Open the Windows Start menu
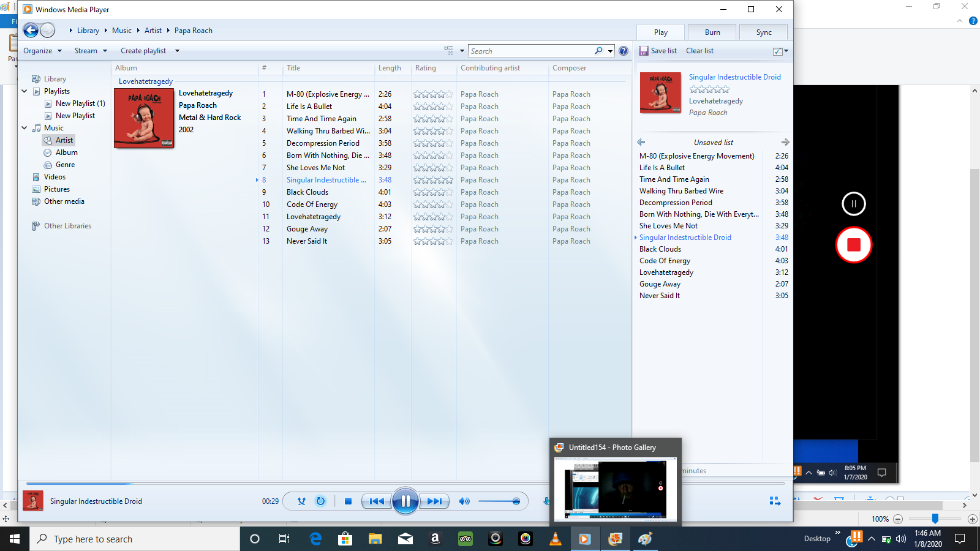 [x=15, y=539]
